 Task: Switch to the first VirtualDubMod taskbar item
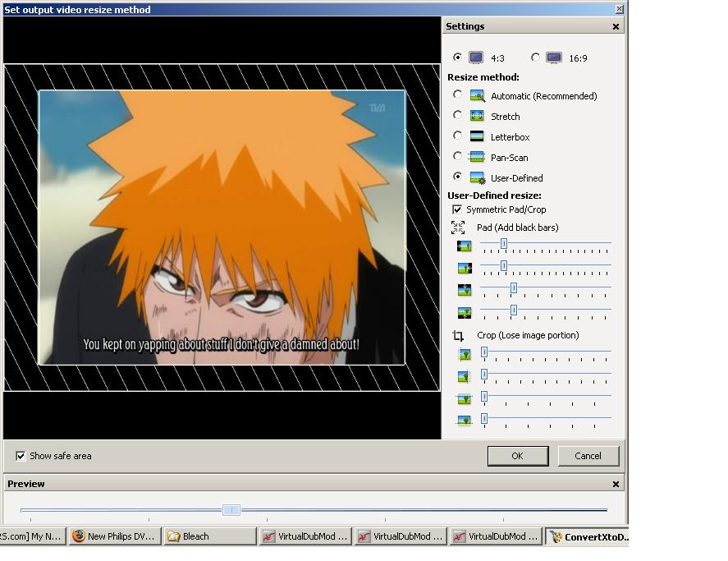(x=305, y=536)
